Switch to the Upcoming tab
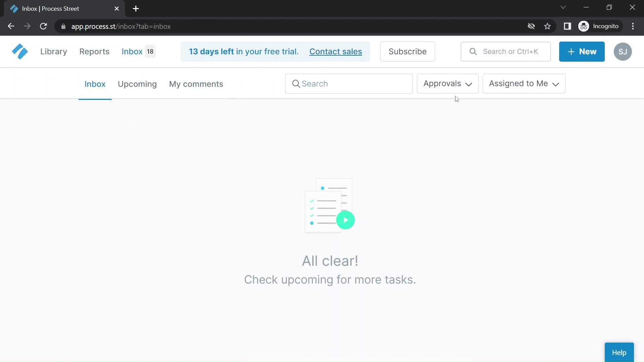The width and height of the screenshot is (644, 362). (x=138, y=84)
